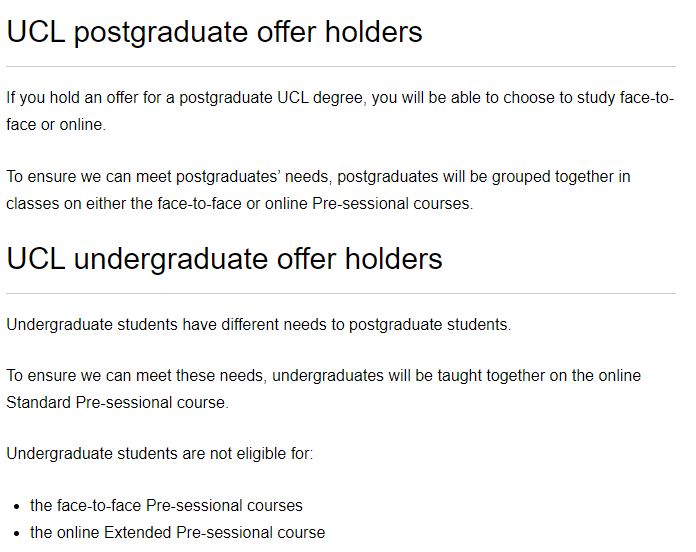This screenshot has width=696, height=552.
Task: Click the face-to-face Pre-sessional courses bullet
Action: click(x=166, y=505)
